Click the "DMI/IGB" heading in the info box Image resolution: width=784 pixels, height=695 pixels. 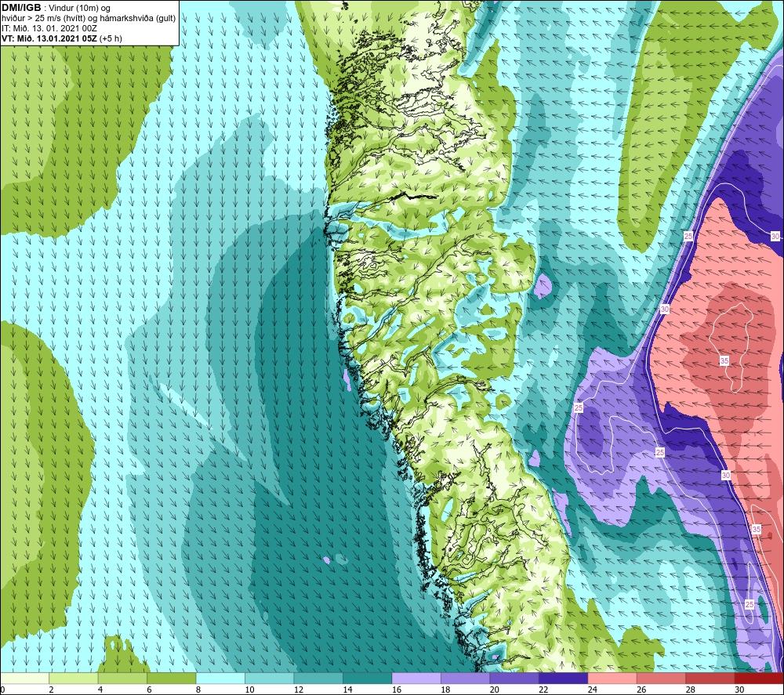point(21,8)
